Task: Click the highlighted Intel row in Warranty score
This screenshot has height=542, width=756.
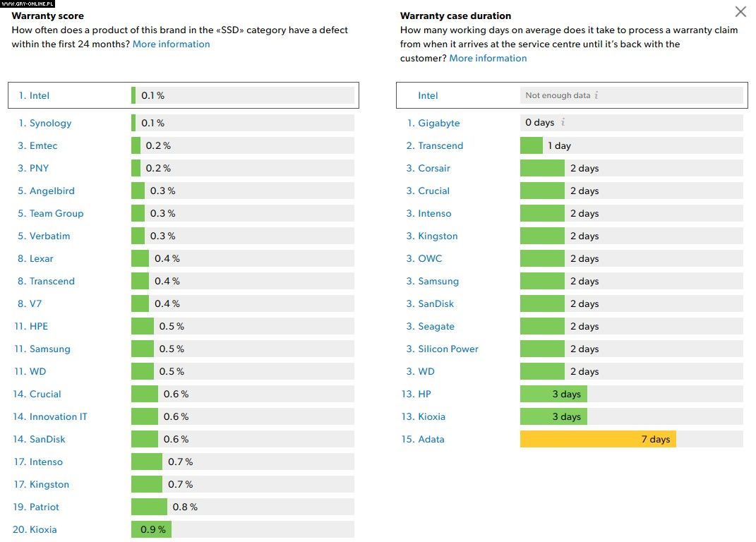Action: (x=183, y=95)
